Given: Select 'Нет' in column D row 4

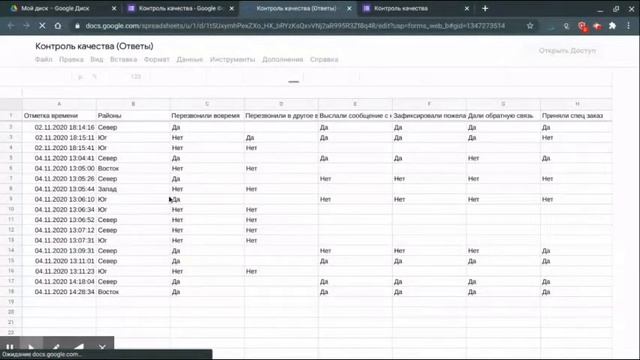Looking at the screenshot, I should pos(281,148).
